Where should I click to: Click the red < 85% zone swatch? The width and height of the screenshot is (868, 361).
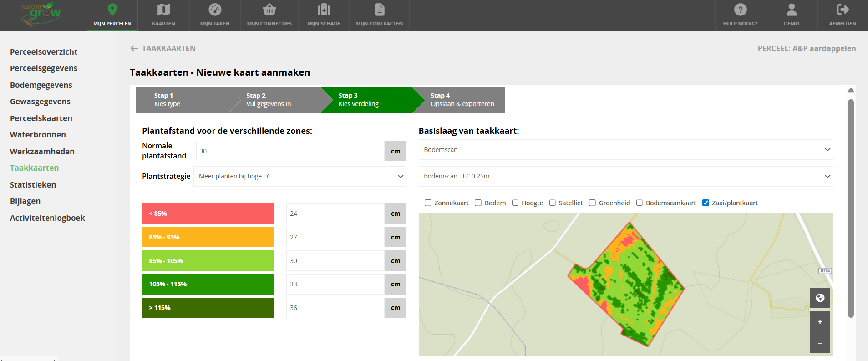pyautogui.click(x=208, y=214)
